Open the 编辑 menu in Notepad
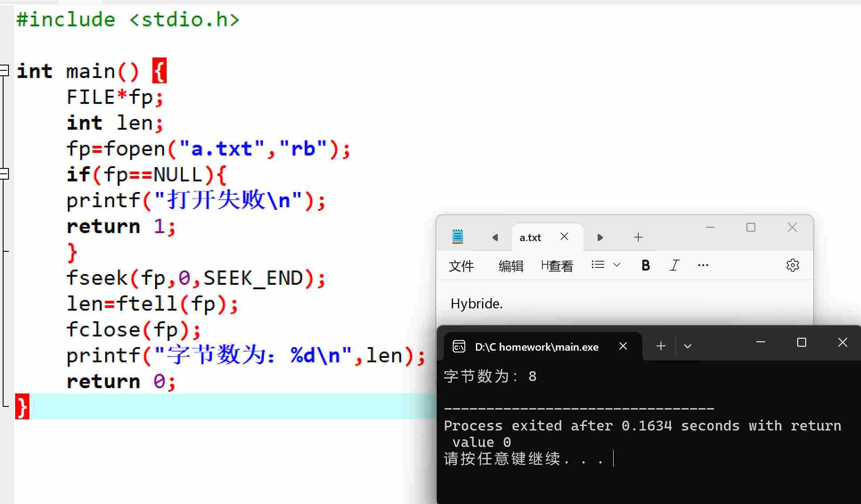The height and width of the screenshot is (504, 861). (510, 266)
